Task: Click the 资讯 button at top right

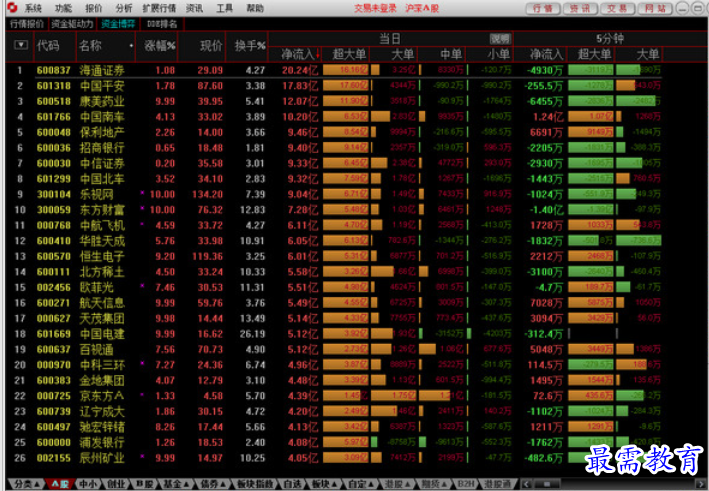Action: click(x=581, y=8)
